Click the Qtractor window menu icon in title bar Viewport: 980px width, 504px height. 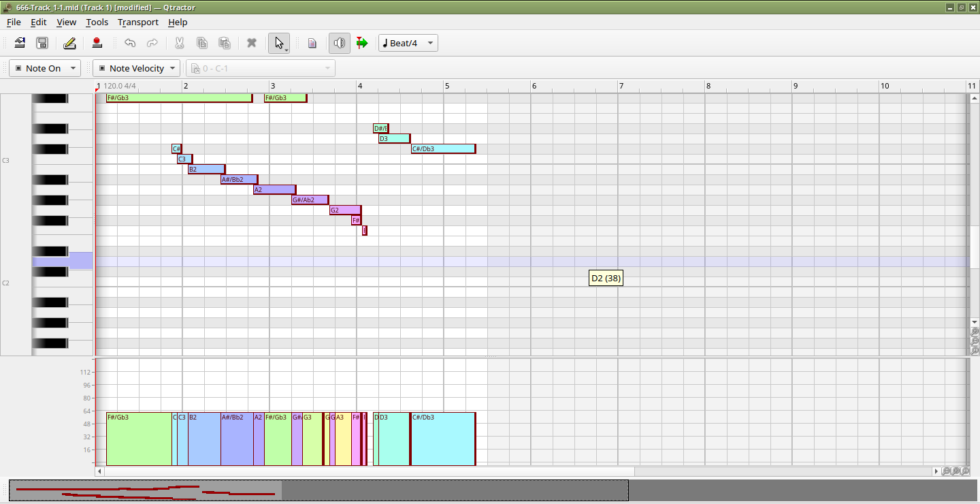click(x=7, y=7)
